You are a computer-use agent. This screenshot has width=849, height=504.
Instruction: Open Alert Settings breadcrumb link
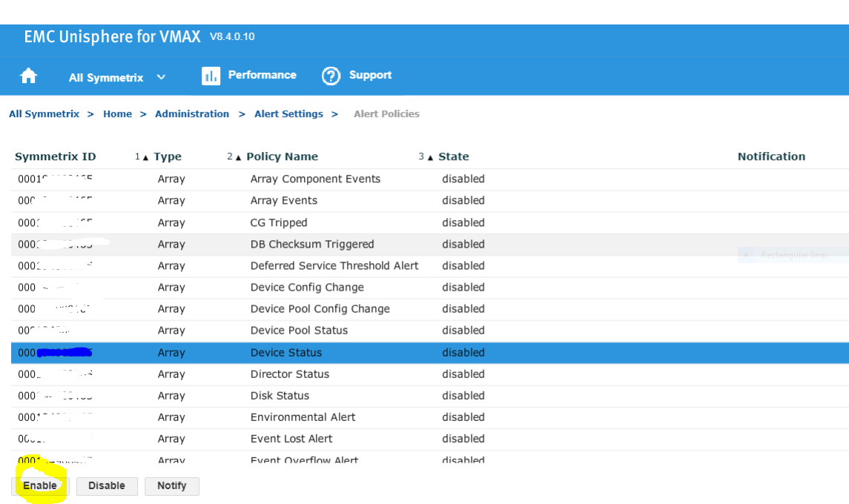pyautogui.click(x=288, y=114)
